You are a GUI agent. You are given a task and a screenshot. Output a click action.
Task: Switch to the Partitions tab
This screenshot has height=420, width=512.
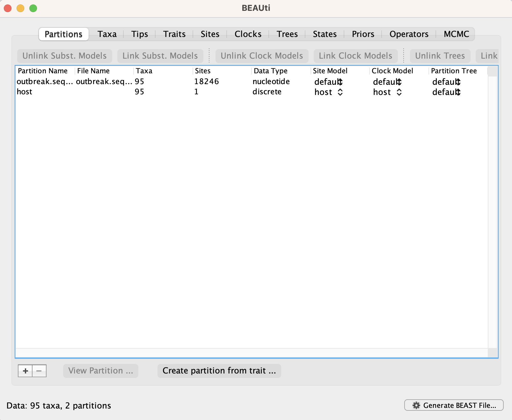[x=63, y=34]
